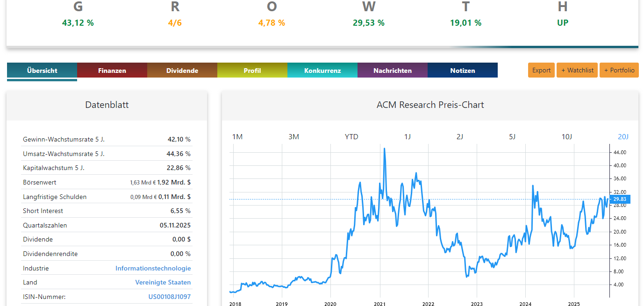This screenshot has height=306, width=644.
Task: Open the Übersicht tab
Action: (42, 71)
